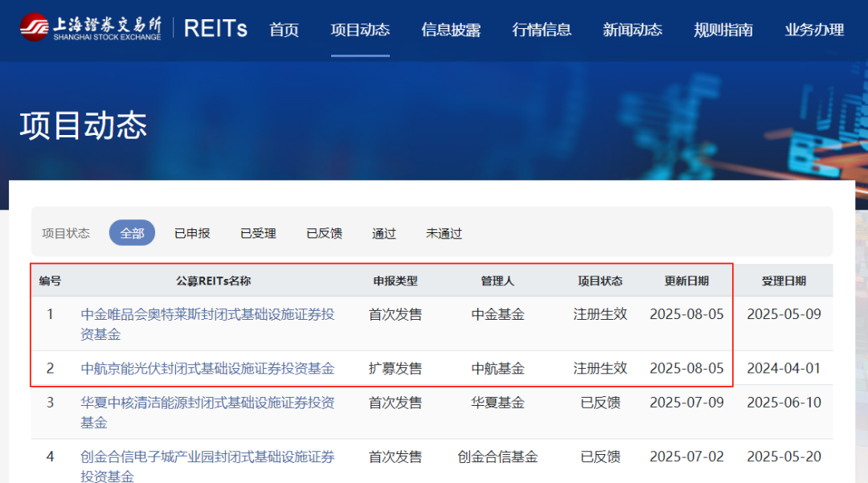Go to the 信息披露 menu
Viewport: 868px width, 483px height.
coord(451,29)
